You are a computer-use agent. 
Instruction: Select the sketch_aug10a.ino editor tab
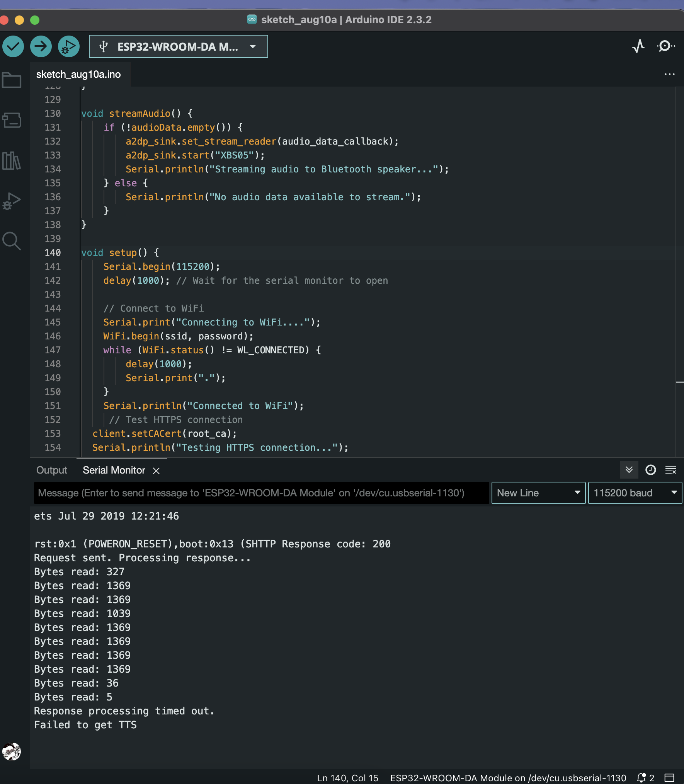coord(78,74)
